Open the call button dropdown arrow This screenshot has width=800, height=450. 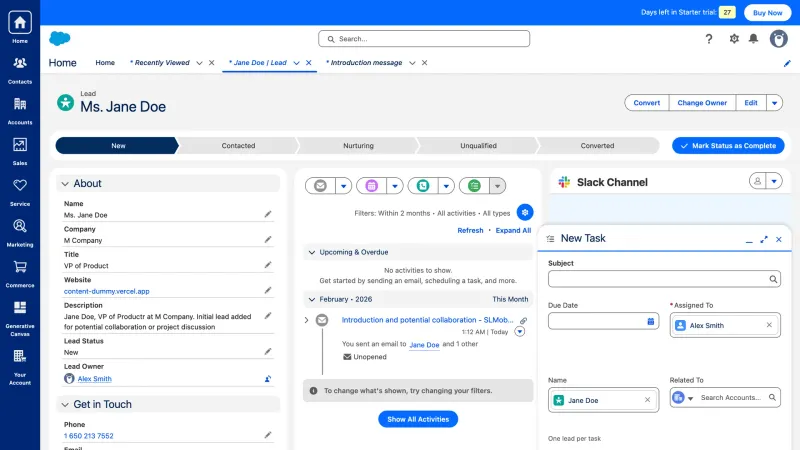(x=446, y=186)
